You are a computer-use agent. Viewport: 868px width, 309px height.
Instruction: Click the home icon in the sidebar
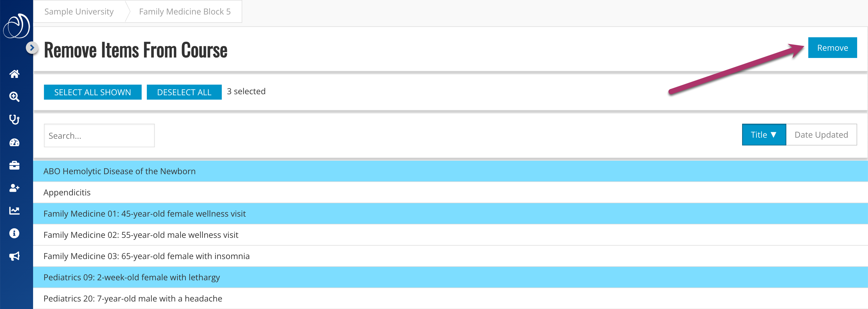[x=15, y=72]
